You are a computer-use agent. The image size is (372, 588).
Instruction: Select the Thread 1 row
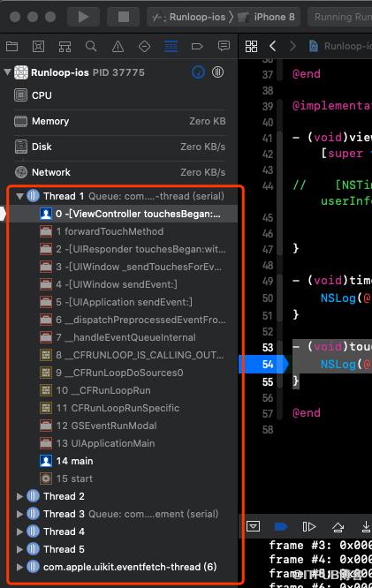[x=124, y=196]
